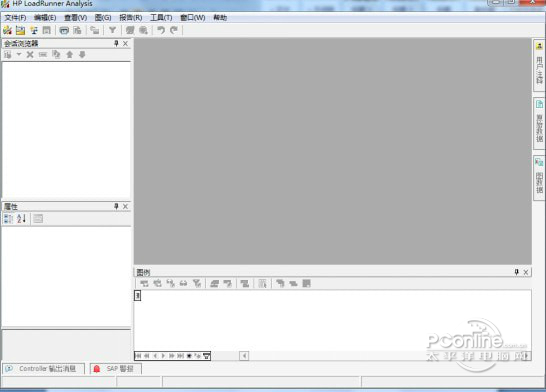
Task: Open the 文件(F) menu
Action: (15, 17)
